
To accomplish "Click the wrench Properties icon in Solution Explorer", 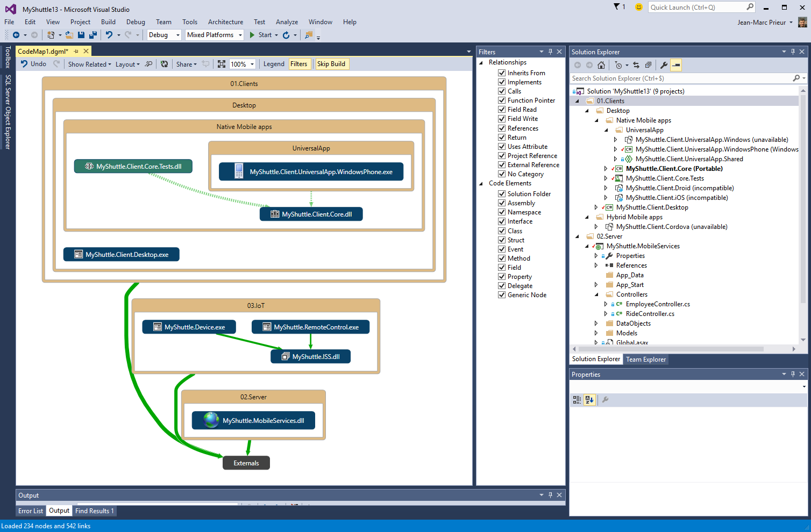I will point(664,64).
